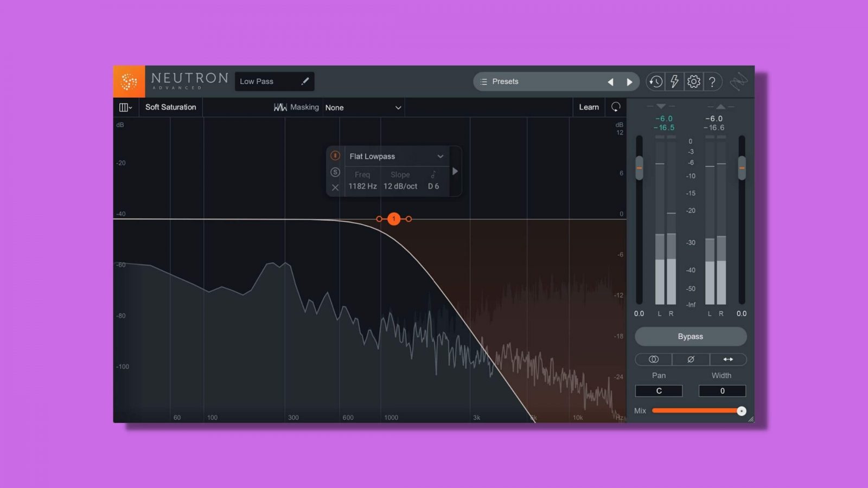Solo band 1 with the S icon

pyautogui.click(x=335, y=172)
